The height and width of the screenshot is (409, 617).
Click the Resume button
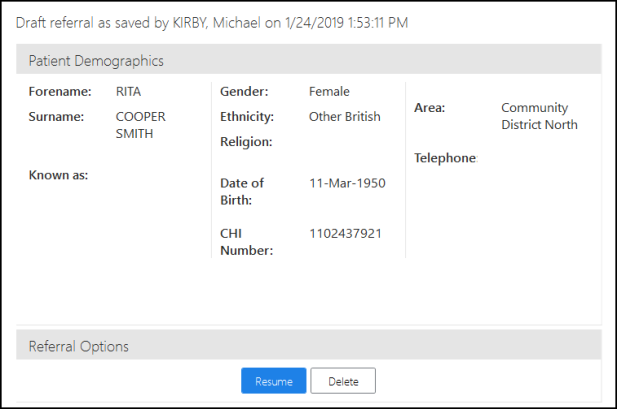273,381
